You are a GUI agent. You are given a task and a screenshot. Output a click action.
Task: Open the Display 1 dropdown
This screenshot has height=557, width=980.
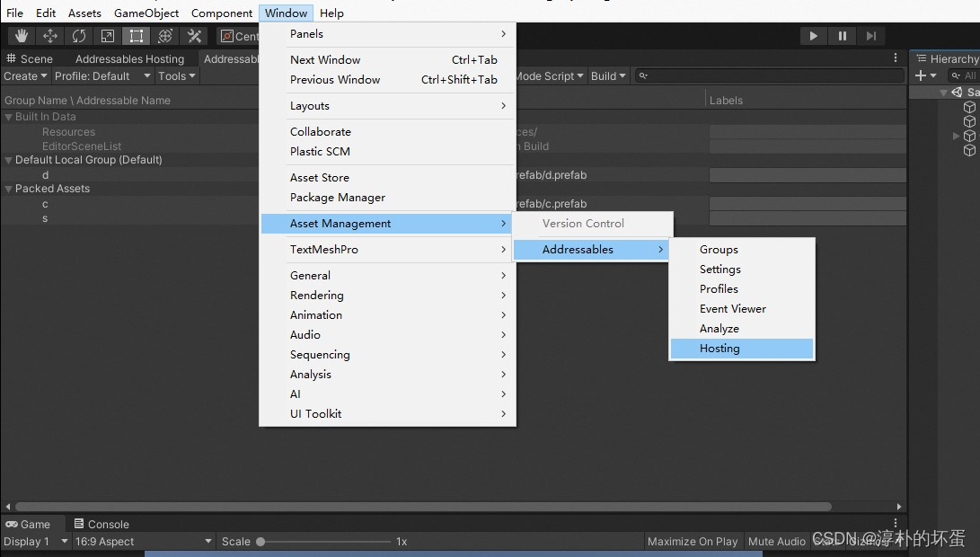click(x=36, y=542)
